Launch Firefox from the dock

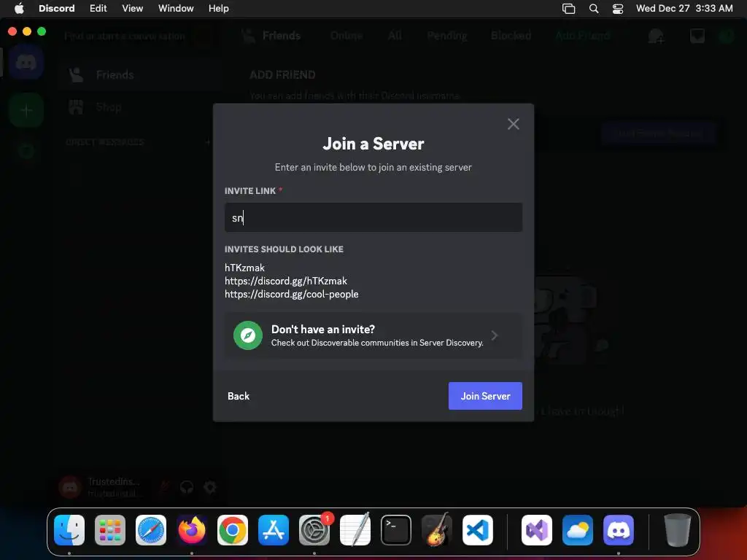[x=192, y=530]
